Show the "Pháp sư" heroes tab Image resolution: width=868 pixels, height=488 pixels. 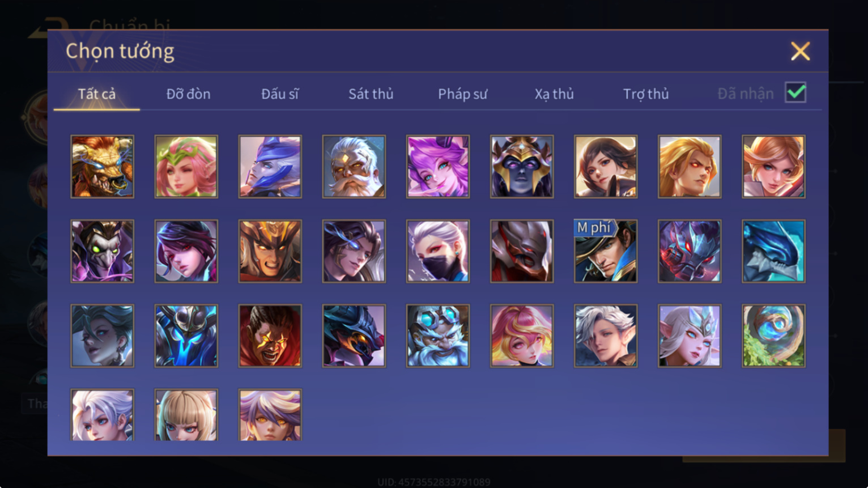[x=462, y=94]
